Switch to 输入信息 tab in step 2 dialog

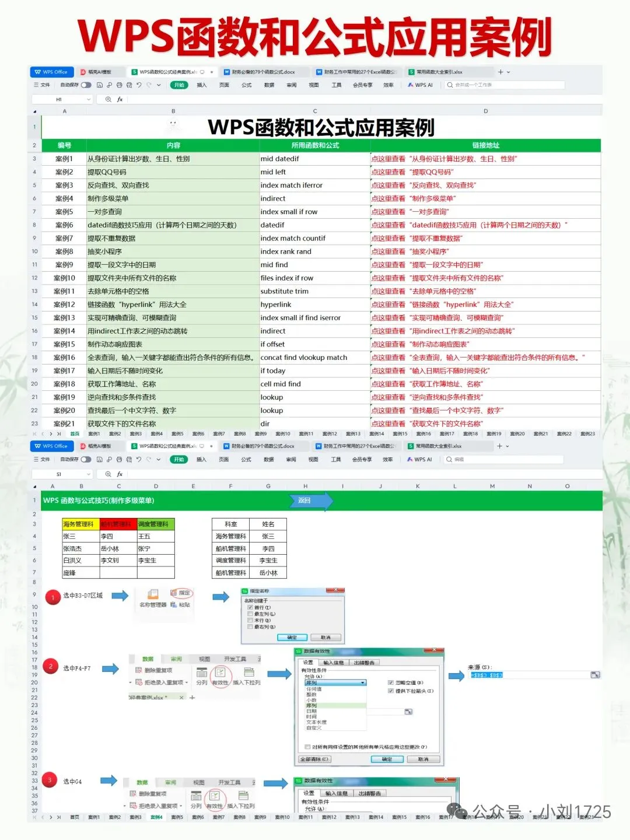pyautogui.click(x=334, y=663)
